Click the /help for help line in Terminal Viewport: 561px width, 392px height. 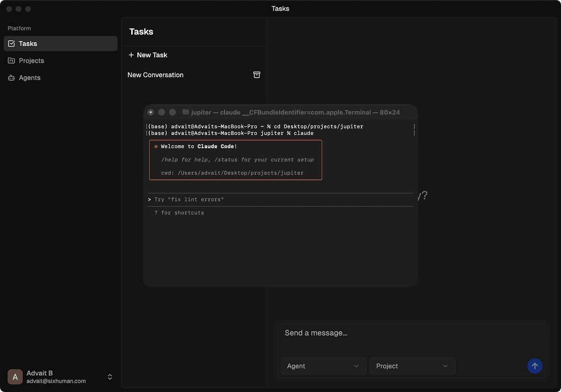(237, 160)
